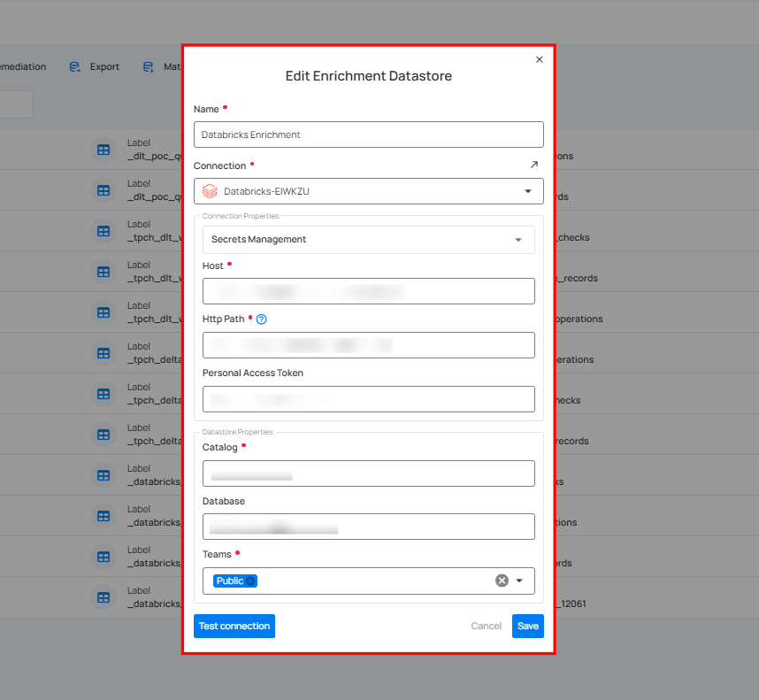Click into the Database input field
Screen dimensions: 759x700
[368, 527]
